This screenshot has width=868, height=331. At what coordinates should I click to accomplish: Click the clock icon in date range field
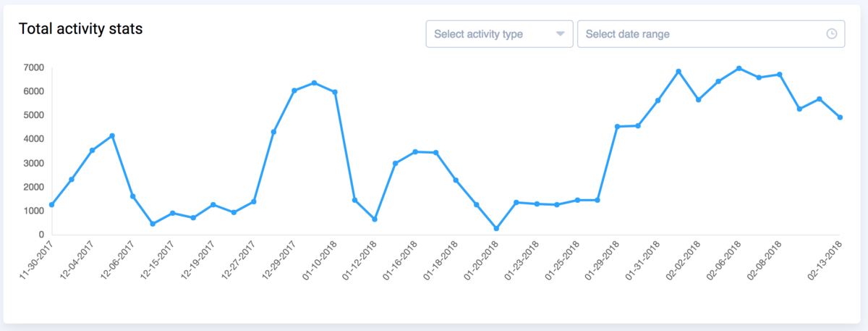click(x=831, y=34)
